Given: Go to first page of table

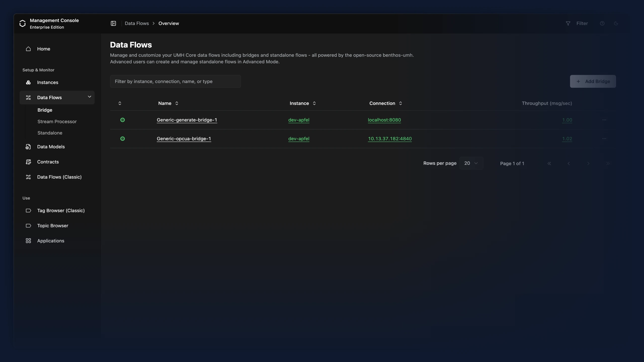Looking at the screenshot, I should tap(549, 163).
